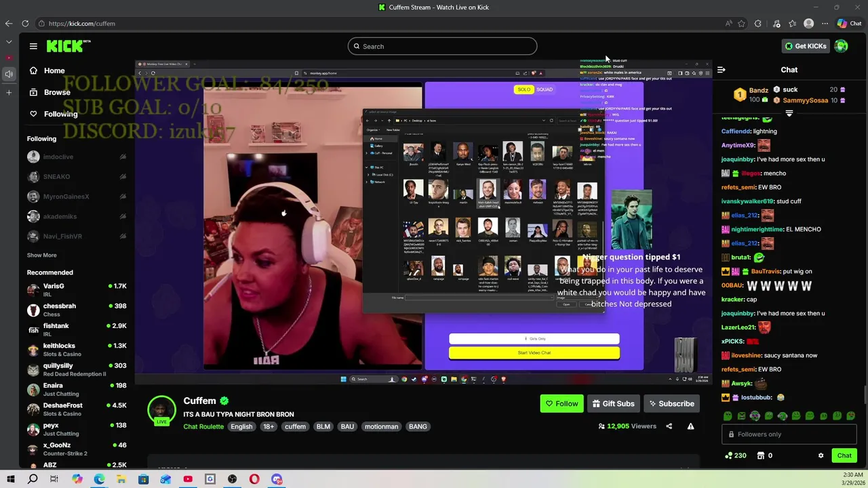Expand Show More followed channels
Image resolution: width=868 pixels, height=488 pixels.
pos(41,256)
